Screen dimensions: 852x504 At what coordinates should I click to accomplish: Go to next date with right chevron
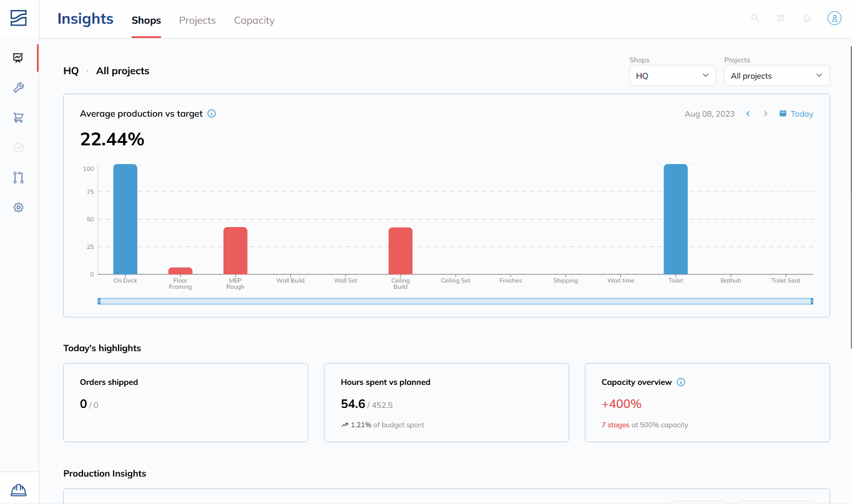(765, 114)
